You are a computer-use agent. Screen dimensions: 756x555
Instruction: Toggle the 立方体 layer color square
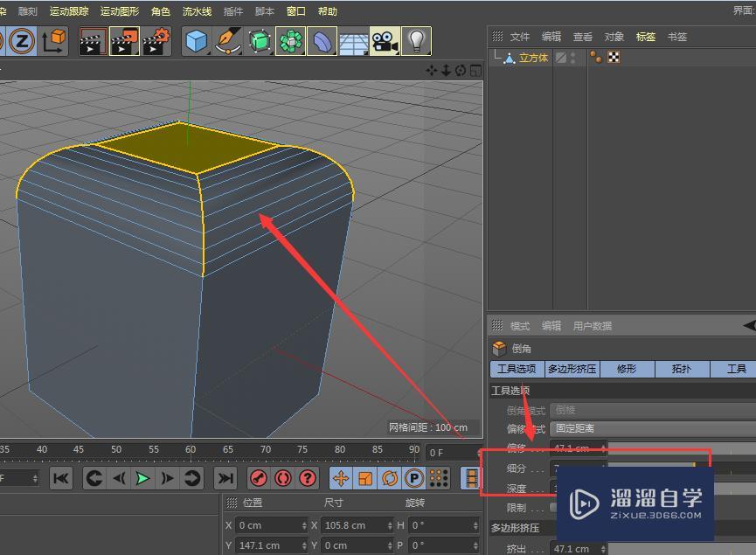click(x=561, y=58)
